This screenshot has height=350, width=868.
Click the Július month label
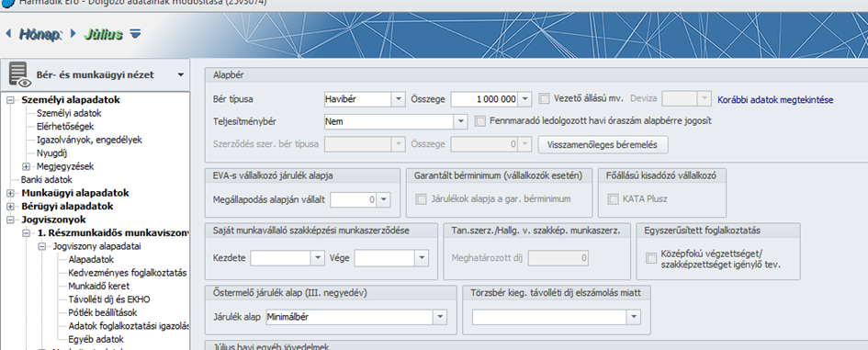tap(104, 34)
